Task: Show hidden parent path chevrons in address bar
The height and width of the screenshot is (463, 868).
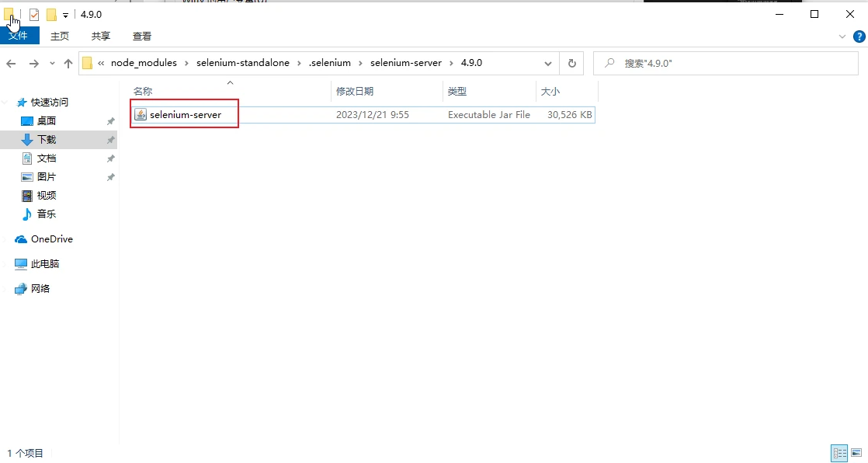Action: click(x=101, y=63)
